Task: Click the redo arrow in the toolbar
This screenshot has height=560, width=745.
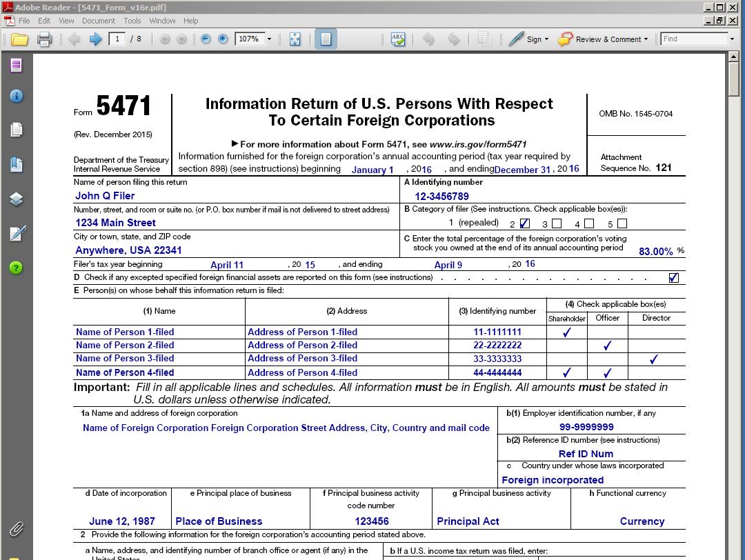Action: coord(454,39)
